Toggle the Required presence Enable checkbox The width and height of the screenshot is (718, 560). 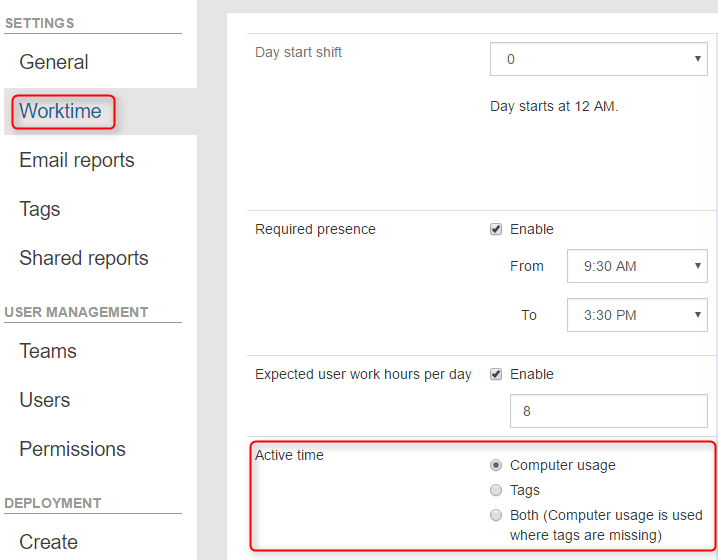click(496, 229)
